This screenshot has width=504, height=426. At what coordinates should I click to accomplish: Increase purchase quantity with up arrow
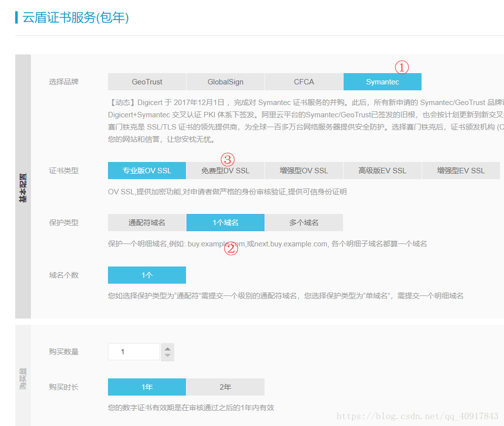(167, 349)
